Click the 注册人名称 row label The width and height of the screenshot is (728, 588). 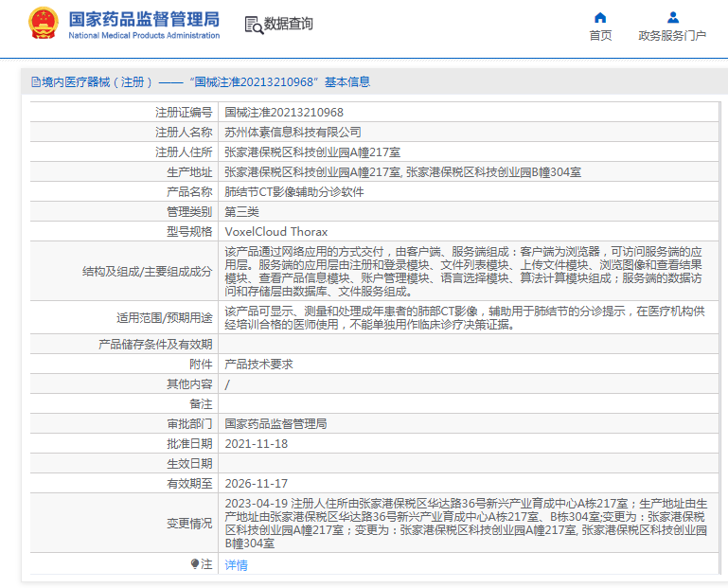pos(184,133)
